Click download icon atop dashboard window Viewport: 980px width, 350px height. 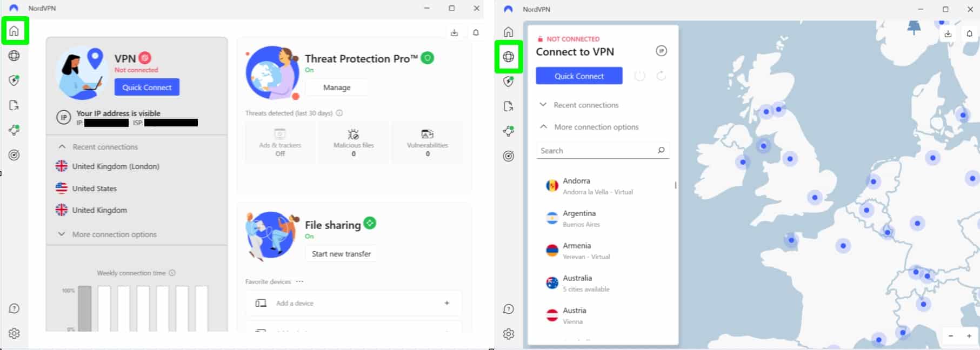(x=454, y=32)
